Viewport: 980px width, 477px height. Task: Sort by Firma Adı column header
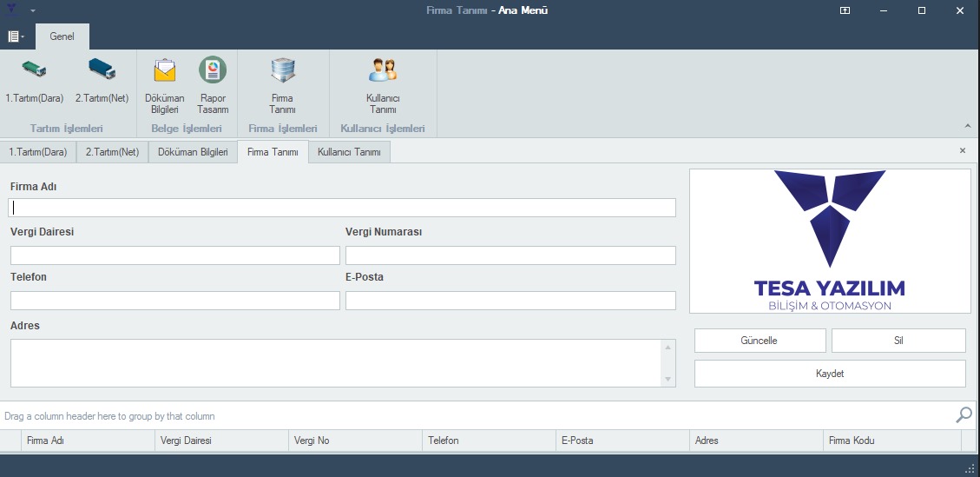pyautogui.click(x=89, y=441)
